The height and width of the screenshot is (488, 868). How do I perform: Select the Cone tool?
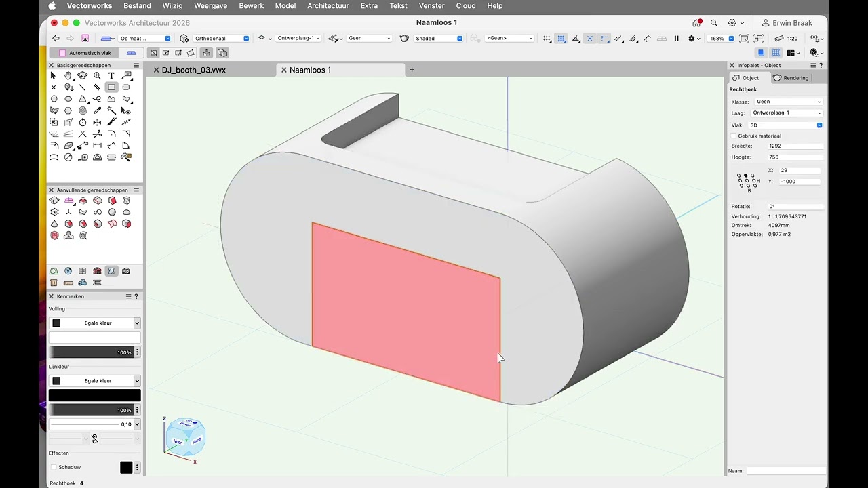pyautogui.click(x=54, y=223)
